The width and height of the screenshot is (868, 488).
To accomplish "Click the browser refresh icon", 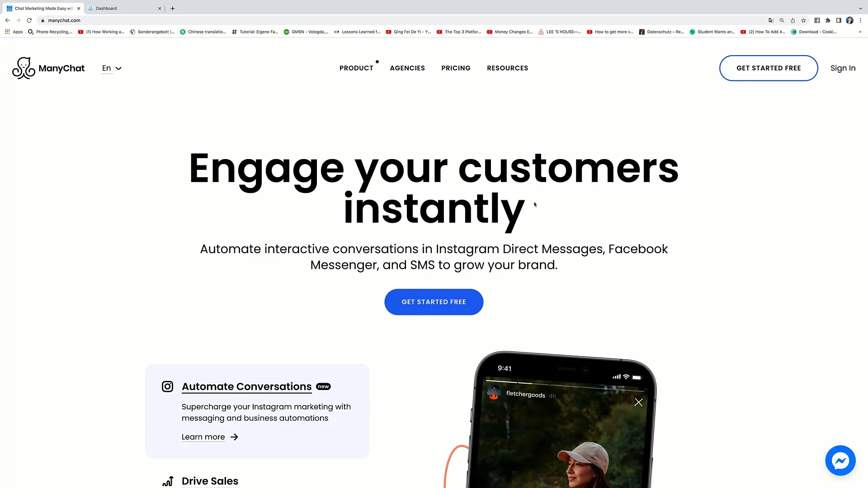I will (x=28, y=20).
